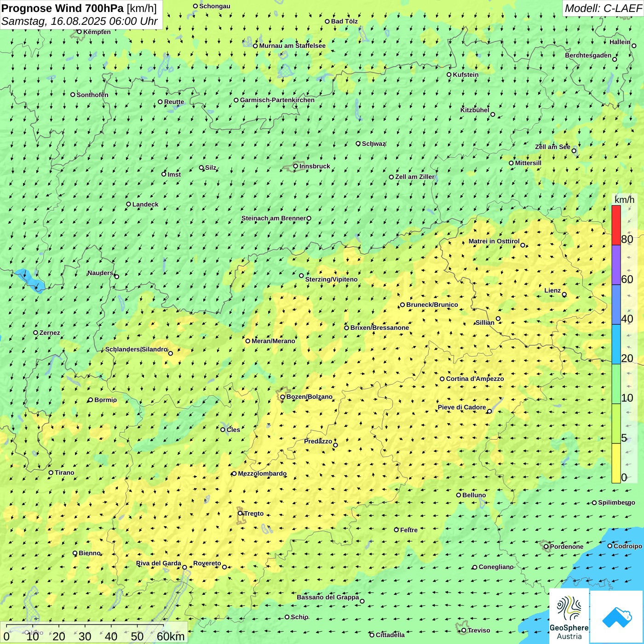Choose the cyan segment of the legend
The image size is (644, 644).
pos(616,345)
